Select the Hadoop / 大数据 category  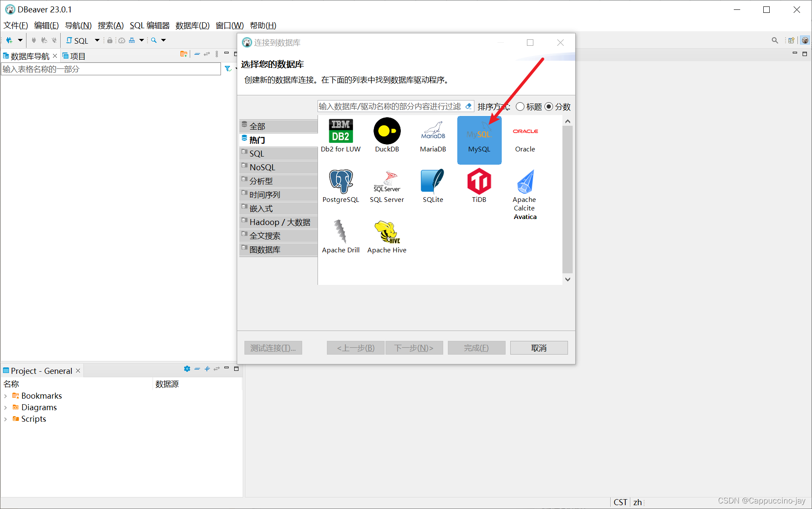tap(279, 222)
